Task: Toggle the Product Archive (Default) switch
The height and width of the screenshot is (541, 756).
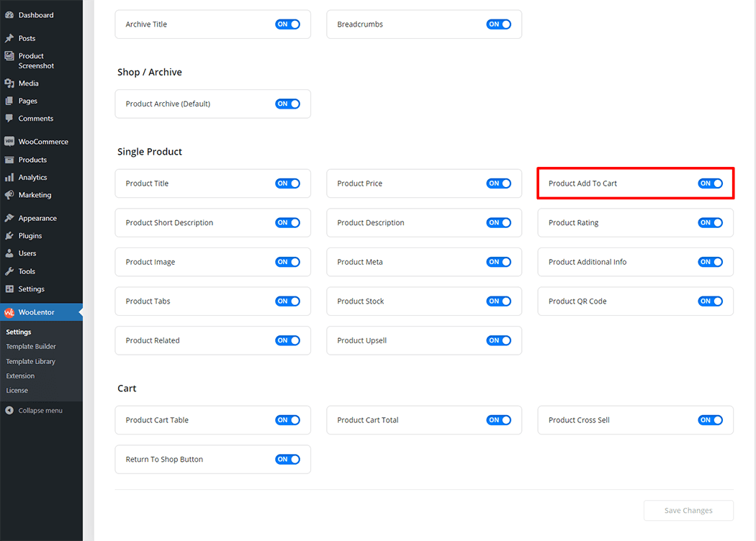Action: (287, 104)
